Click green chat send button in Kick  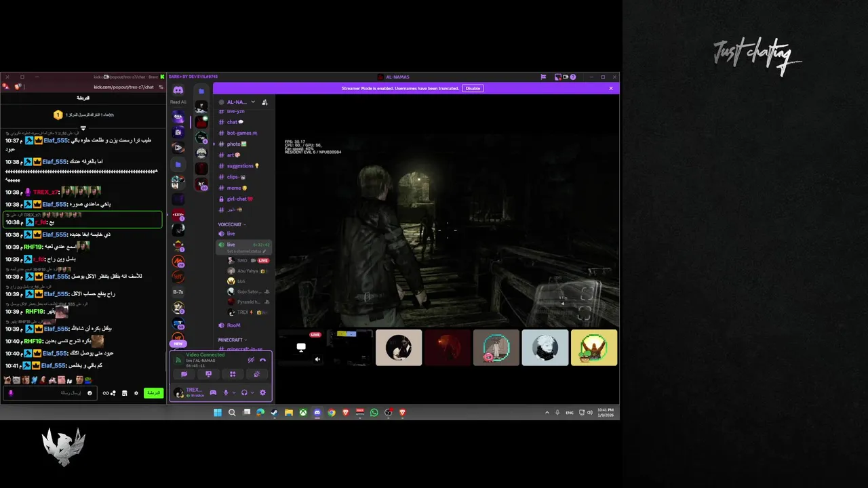click(154, 393)
